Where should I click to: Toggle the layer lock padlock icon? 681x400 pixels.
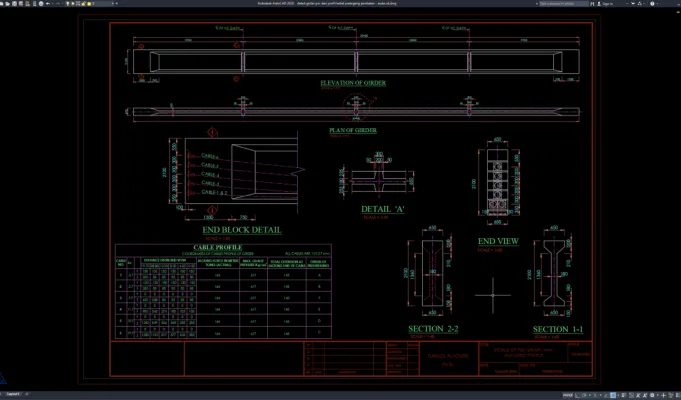(x=83, y=3)
